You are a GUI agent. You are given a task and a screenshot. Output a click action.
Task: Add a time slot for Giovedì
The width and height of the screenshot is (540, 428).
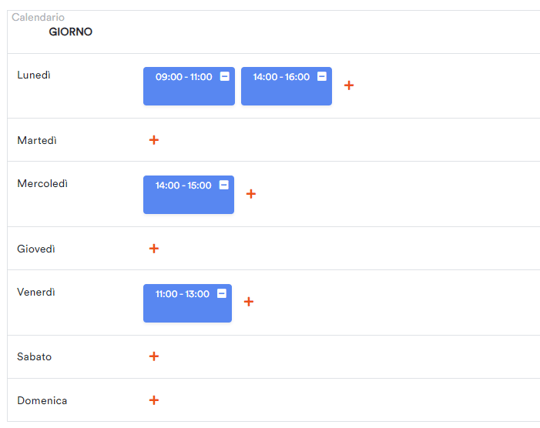click(154, 248)
